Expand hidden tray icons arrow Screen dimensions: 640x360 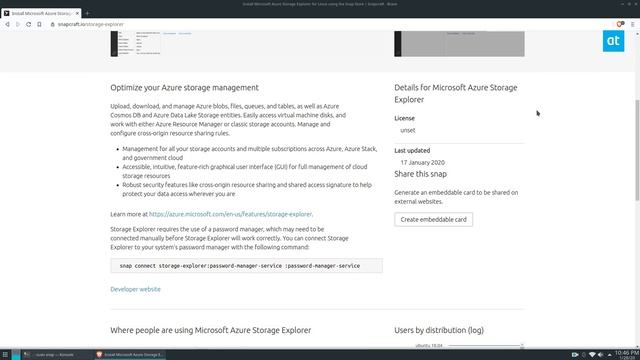coord(609,355)
